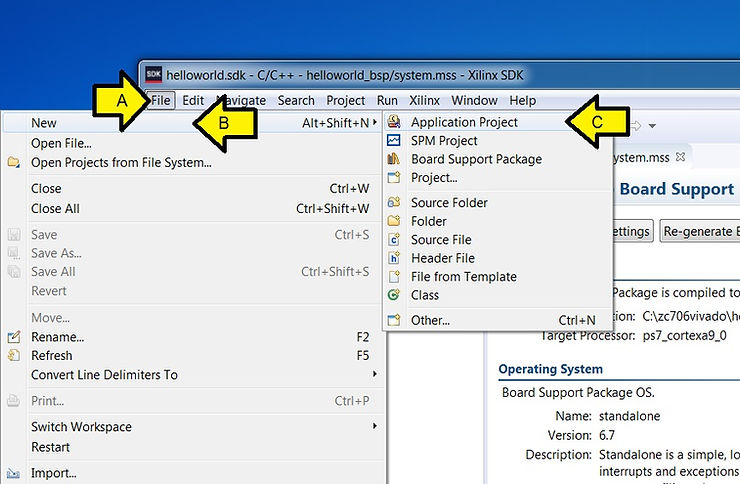Viewport: 740px width, 484px height.
Task: Expand the New submenu arrow
Action: [375, 123]
